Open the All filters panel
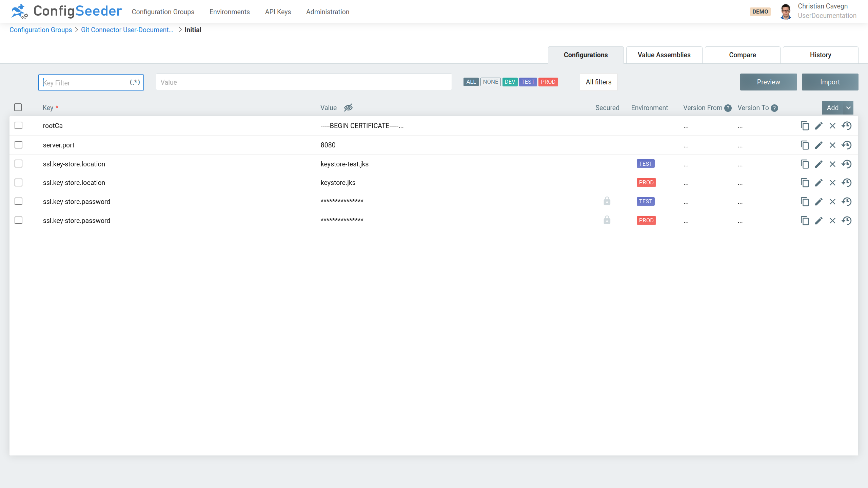Viewport: 868px width, 488px height. pyautogui.click(x=598, y=82)
